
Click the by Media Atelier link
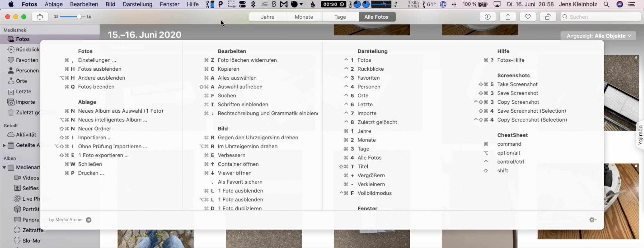[66, 220]
